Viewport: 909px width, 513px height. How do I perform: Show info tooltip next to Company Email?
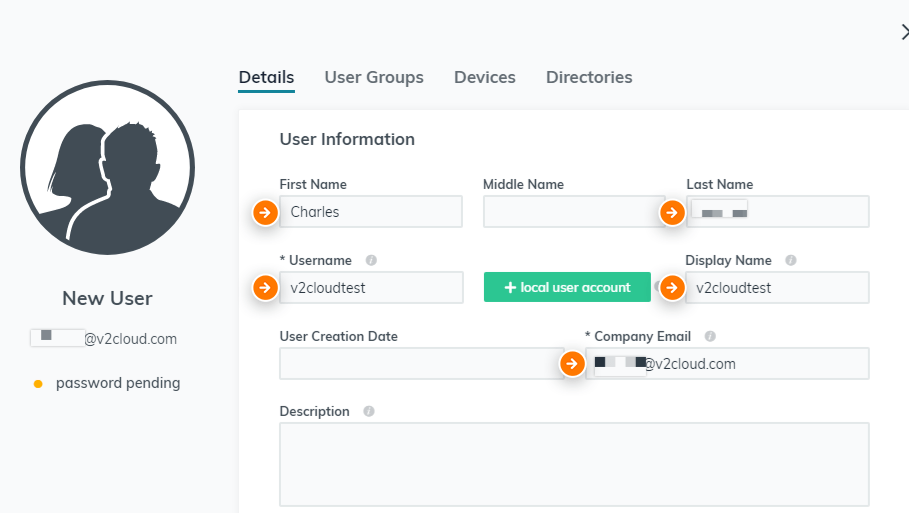(x=710, y=336)
